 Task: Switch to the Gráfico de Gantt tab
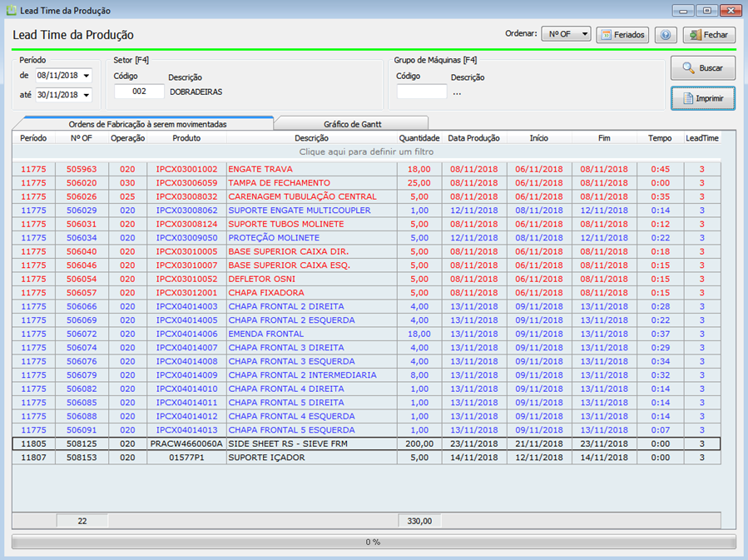coord(352,123)
